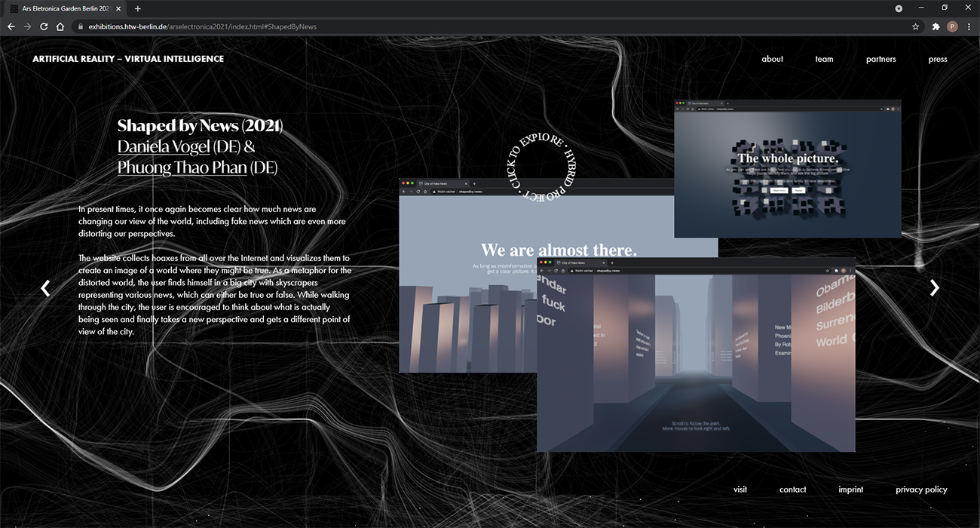Open the city street path screenshot thumbnail
Screen dimensions: 980x528
pos(696,354)
